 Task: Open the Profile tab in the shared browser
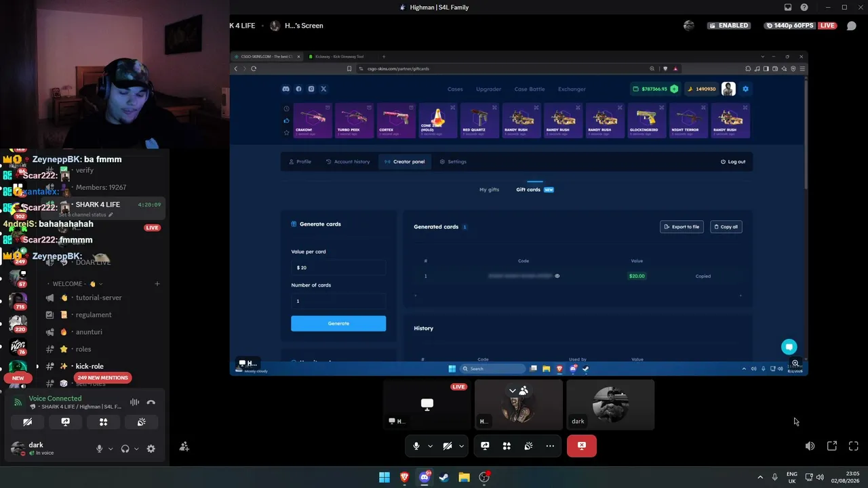[x=300, y=161]
